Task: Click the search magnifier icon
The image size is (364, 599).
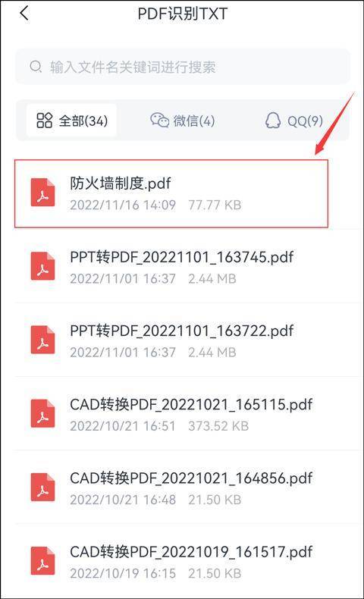Action: coord(36,67)
